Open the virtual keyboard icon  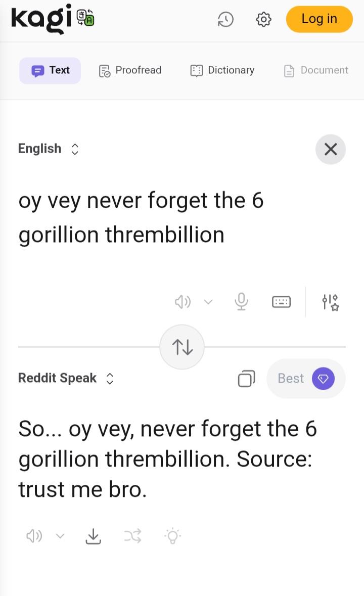(281, 302)
